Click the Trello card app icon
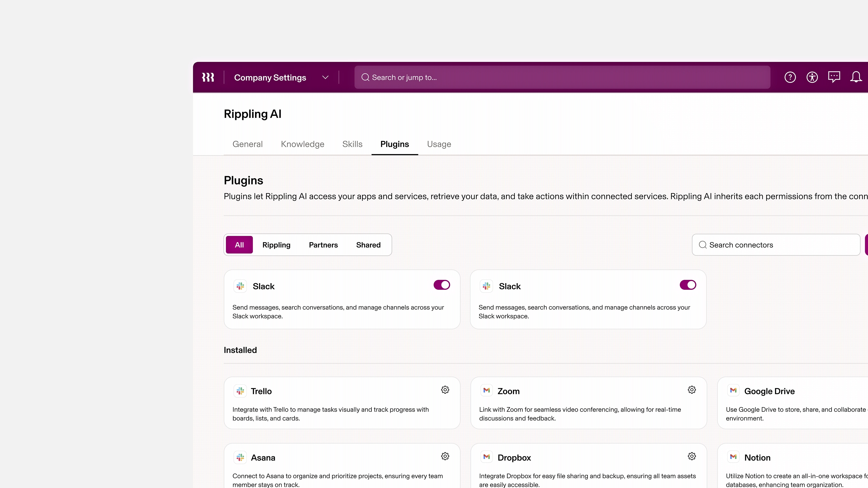The width and height of the screenshot is (868, 488). point(240,391)
